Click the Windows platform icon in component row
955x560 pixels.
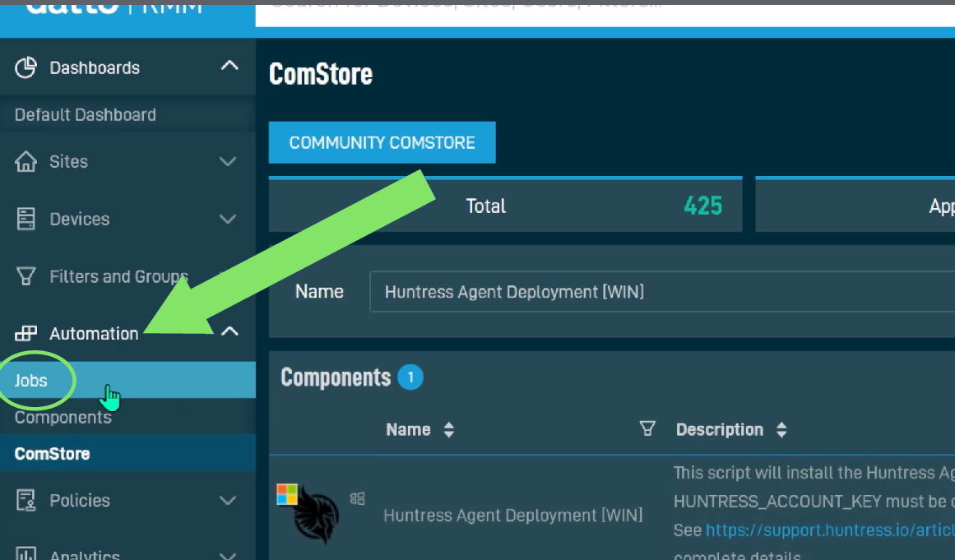point(358,498)
